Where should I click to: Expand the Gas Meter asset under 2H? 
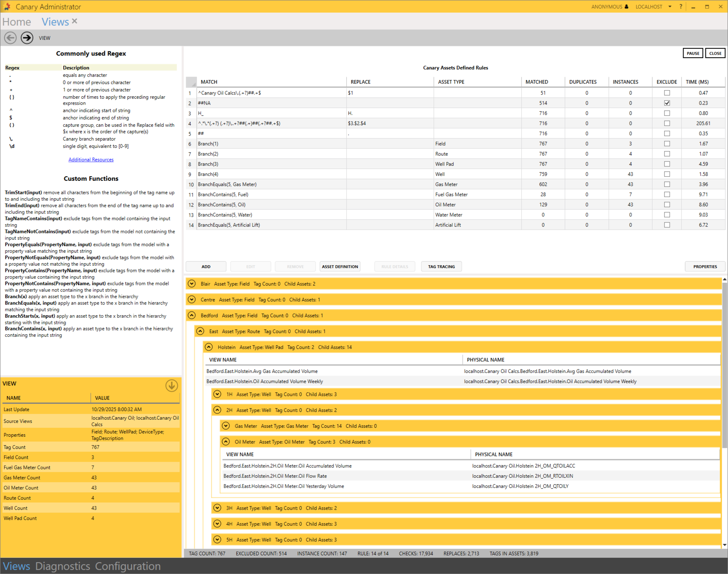tap(226, 426)
